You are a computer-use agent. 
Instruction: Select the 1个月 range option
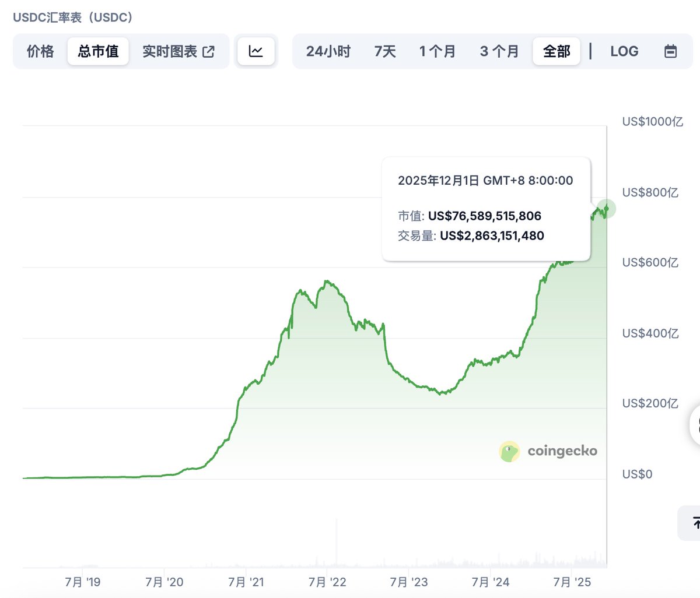(x=437, y=51)
